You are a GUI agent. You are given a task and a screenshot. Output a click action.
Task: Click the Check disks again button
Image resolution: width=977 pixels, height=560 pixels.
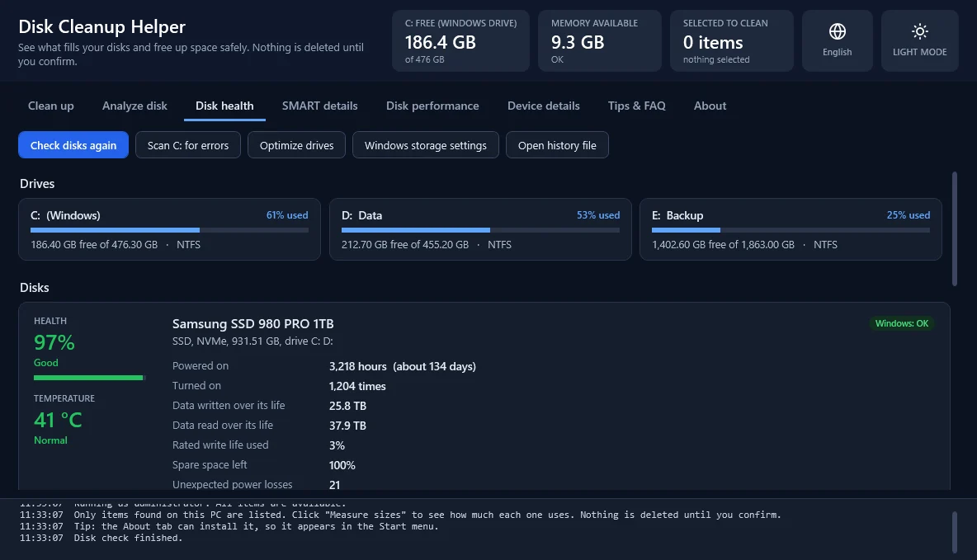pos(73,145)
